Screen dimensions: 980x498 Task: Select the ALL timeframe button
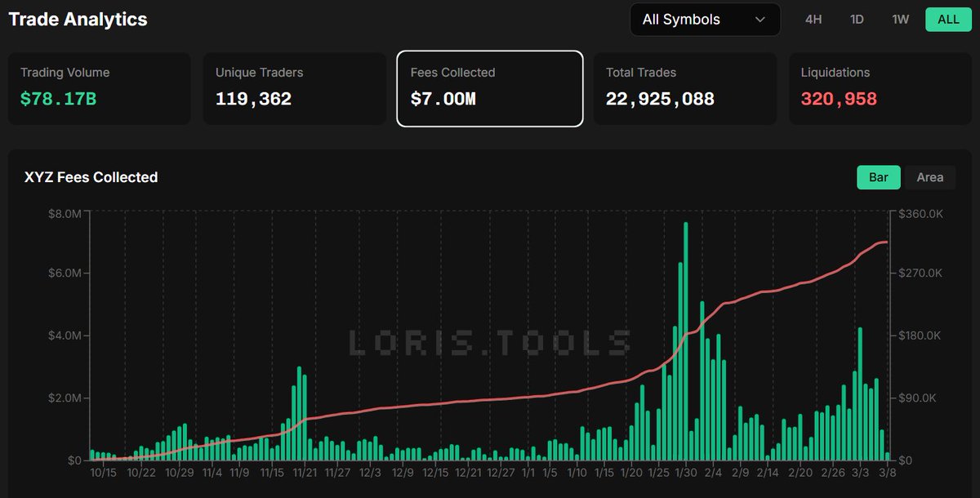948,20
